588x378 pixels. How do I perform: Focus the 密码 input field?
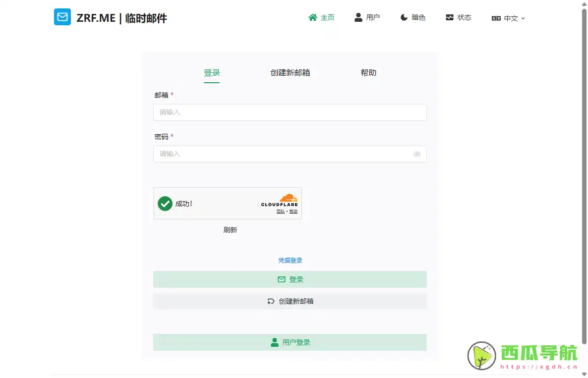pyautogui.click(x=290, y=154)
